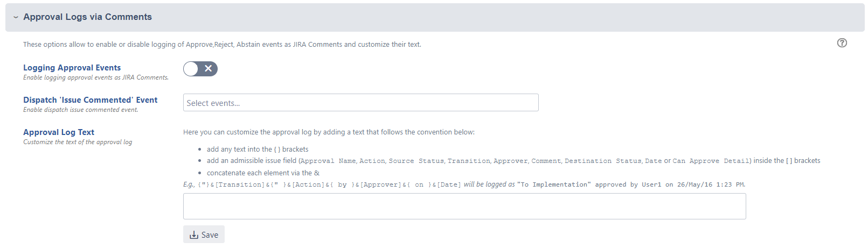This screenshot has width=868, height=249.
Task: Open the Select events dropdown field
Action: (x=360, y=103)
